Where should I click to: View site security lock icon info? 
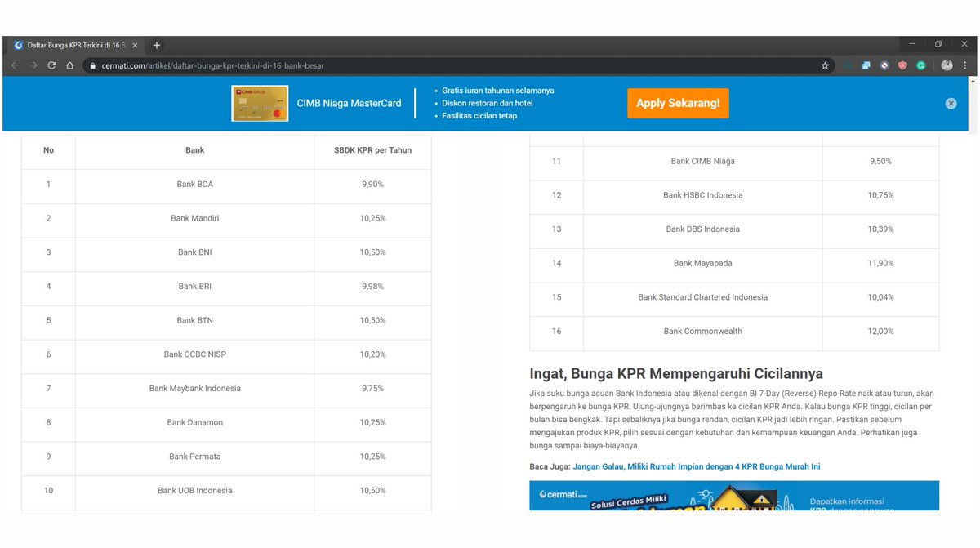click(93, 65)
